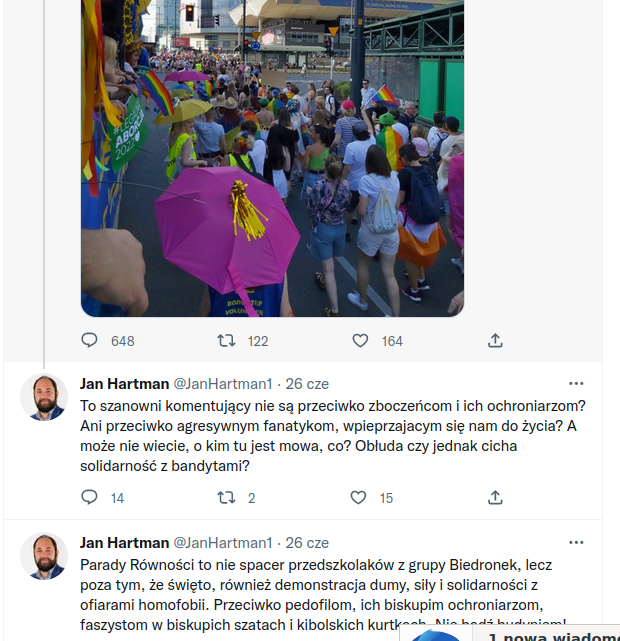Reply to the tweet with 648 comments
Image resolution: width=620 pixels, height=641 pixels.
click(x=90, y=341)
